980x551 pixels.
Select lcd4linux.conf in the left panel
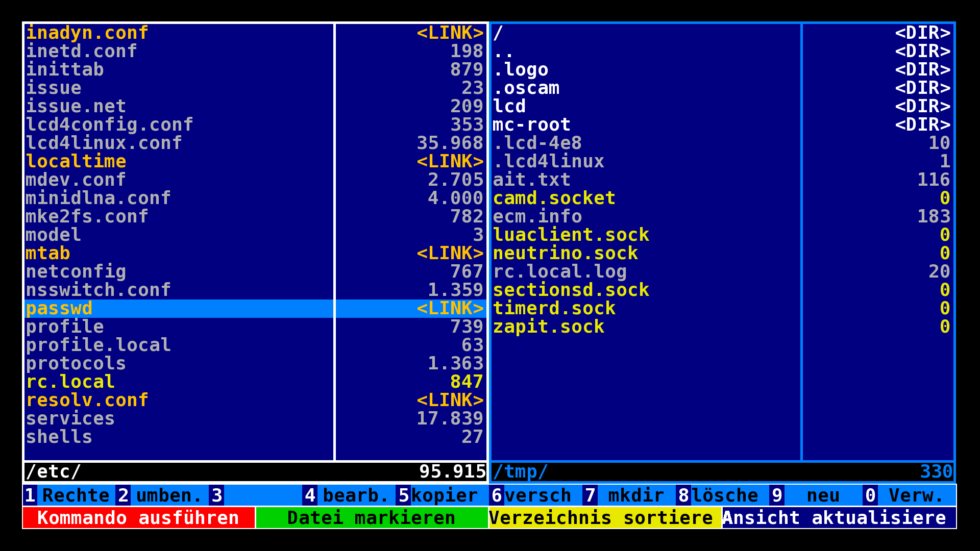click(x=104, y=143)
